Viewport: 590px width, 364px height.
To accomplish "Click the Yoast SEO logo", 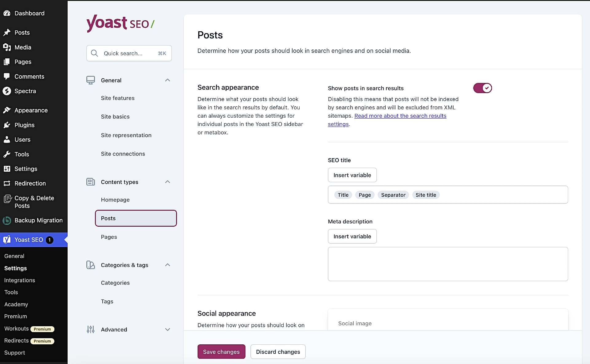I will [x=120, y=23].
